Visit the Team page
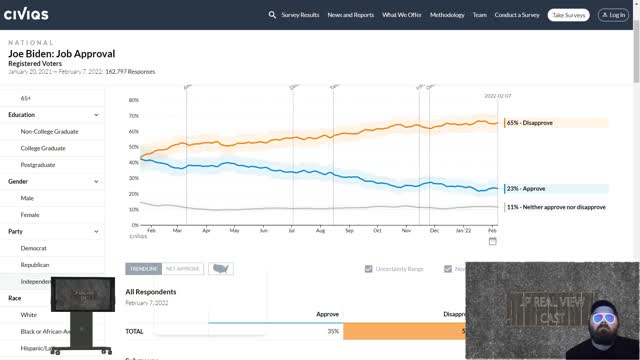This screenshot has height=360, width=640. [480, 15]
